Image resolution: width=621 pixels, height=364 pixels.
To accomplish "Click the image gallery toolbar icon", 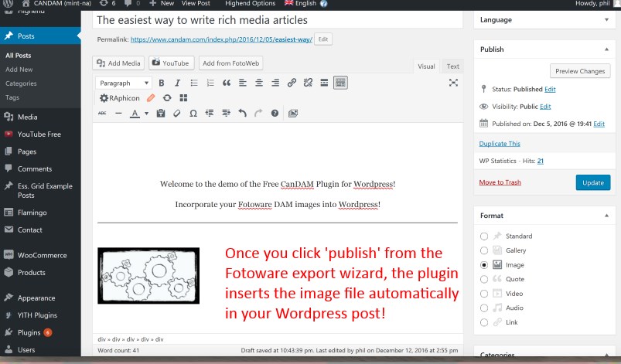I will tap(293, 113).
